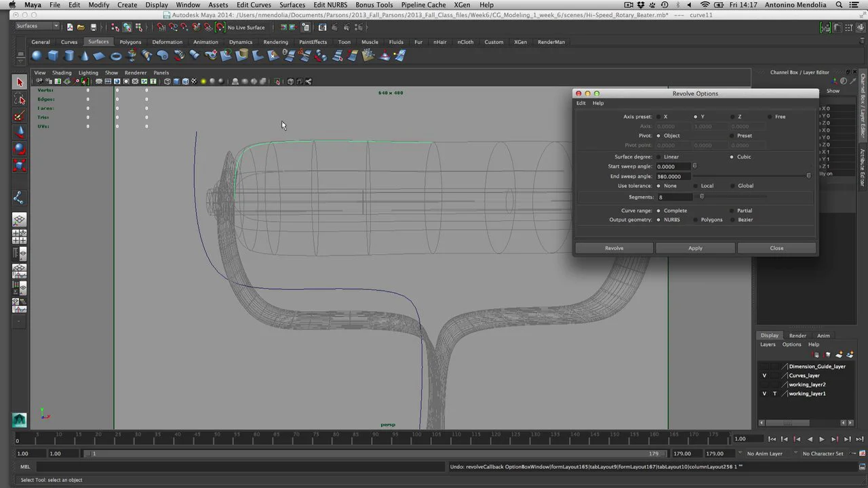Choose the Paint Selection tool
Viewport: 868px width, 488px height.
click(x=19, y=117)
